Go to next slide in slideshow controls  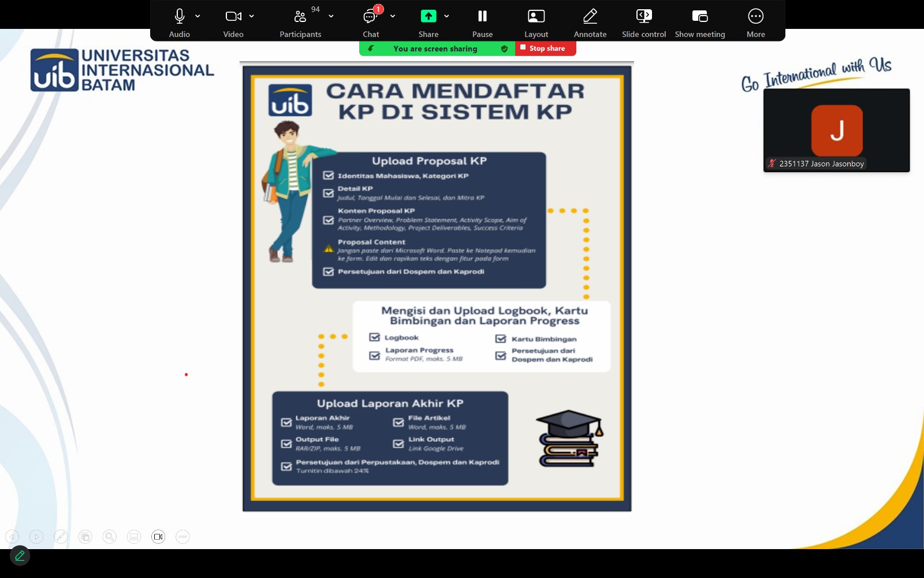tap(36, 537)
